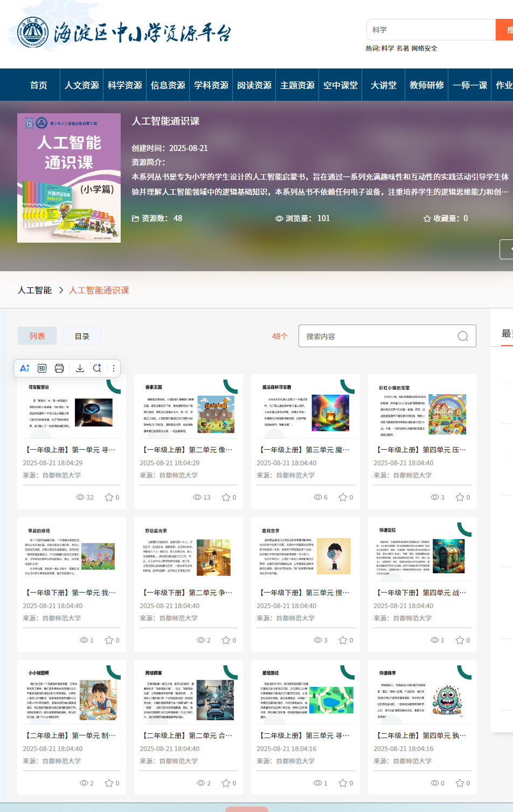Switch to the 目录 tab
The image size is (513, 812).
(81, 335)
